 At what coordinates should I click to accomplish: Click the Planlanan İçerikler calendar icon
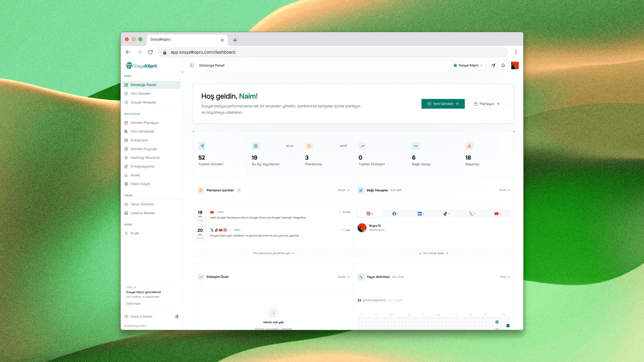pos(201,190)
